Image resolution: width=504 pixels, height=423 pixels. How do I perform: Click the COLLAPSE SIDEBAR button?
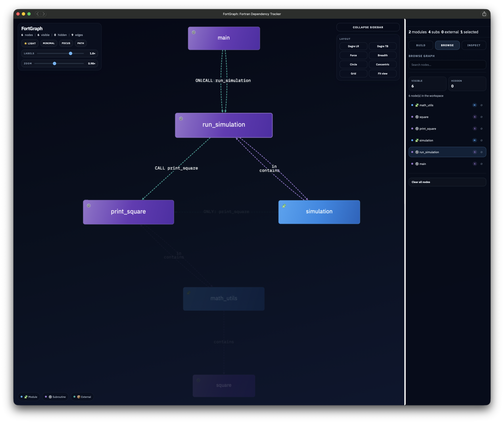[368, 27]
